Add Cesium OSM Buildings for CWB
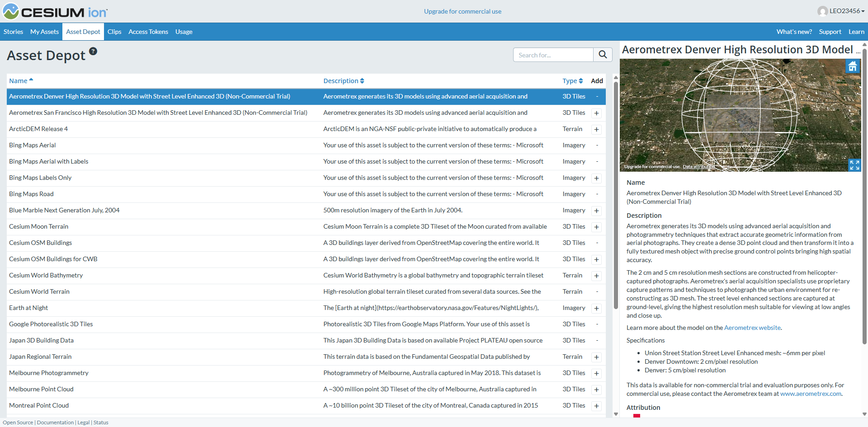Image resolution: width=868 pixels, height=427 pixels. tap(597, 259)
